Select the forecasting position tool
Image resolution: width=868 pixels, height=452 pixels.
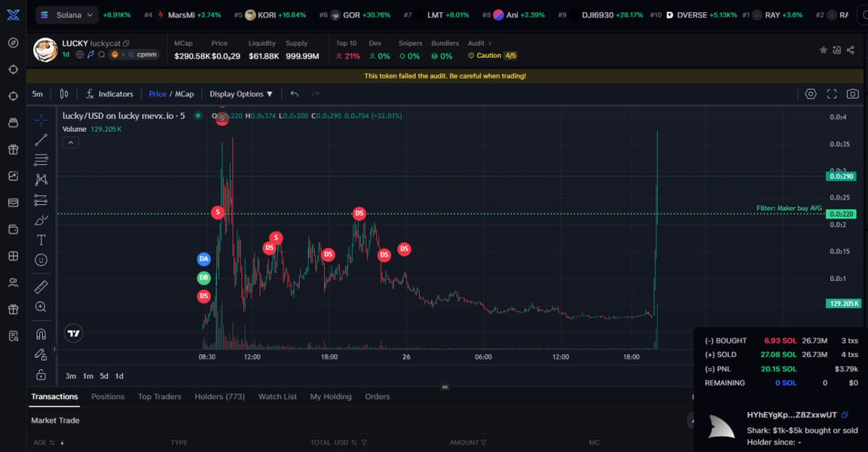[x=41, y=200]
